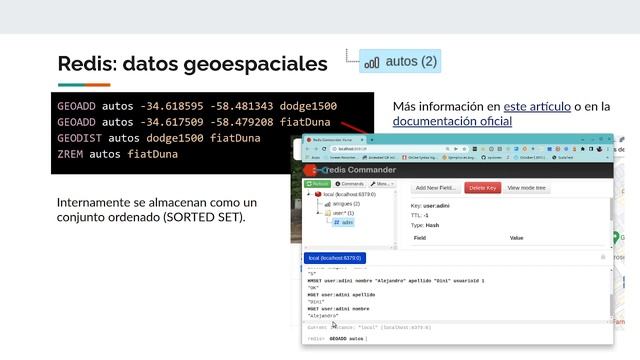Select the Redis Commander Home browser tab

click(x=334, y=140)
